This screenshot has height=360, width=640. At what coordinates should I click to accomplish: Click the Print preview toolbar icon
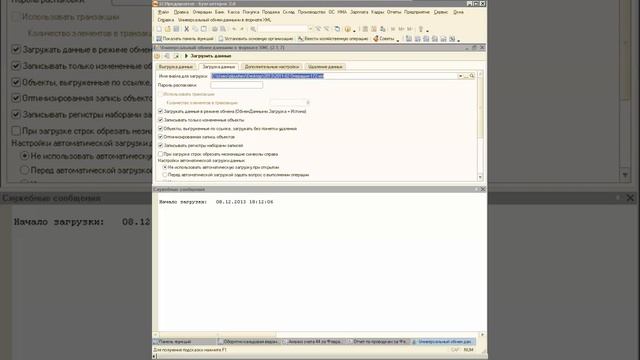pyautogui.click(x=223, y=29)
